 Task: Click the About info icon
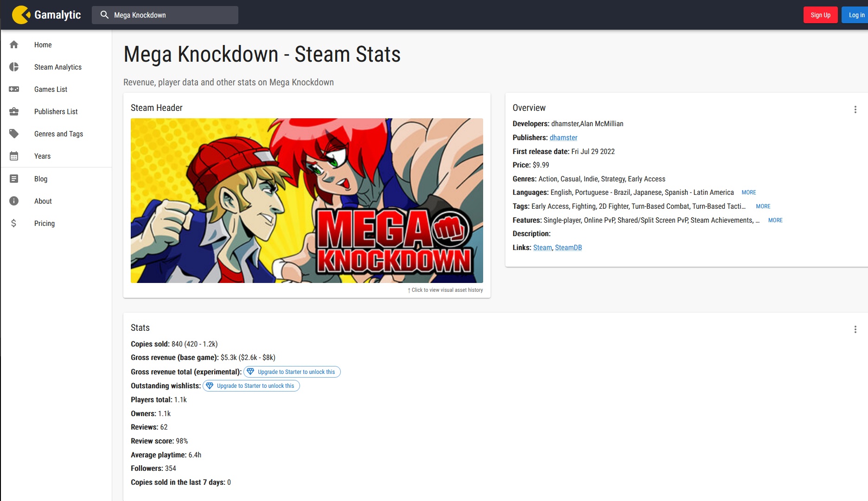click(14, 201)
